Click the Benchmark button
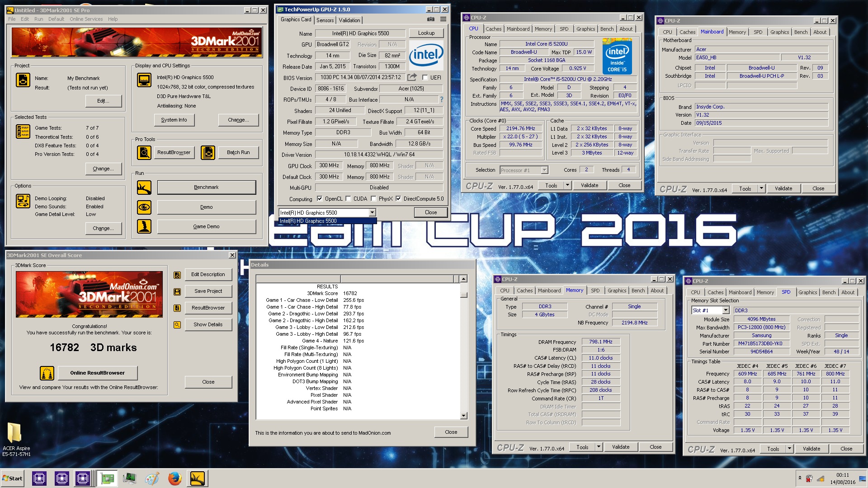This screenshot has width=868, height=488. tap(206, 188)
